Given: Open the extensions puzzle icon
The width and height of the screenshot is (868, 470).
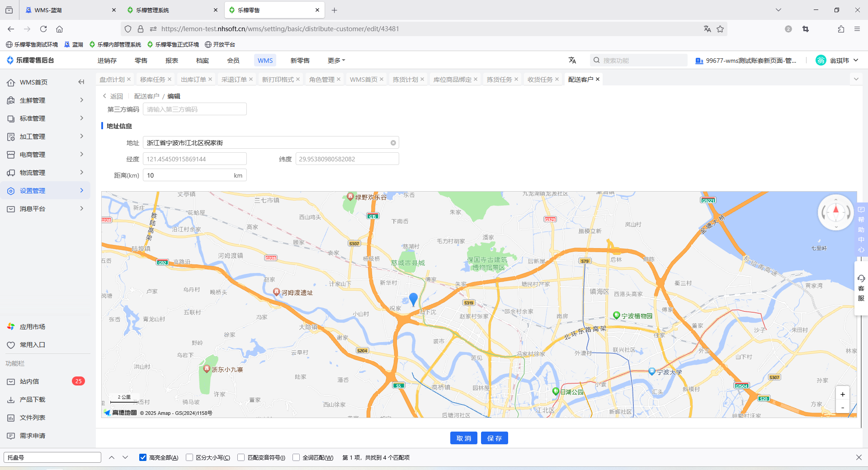Looking at the screenshot, I should [841, 29].
